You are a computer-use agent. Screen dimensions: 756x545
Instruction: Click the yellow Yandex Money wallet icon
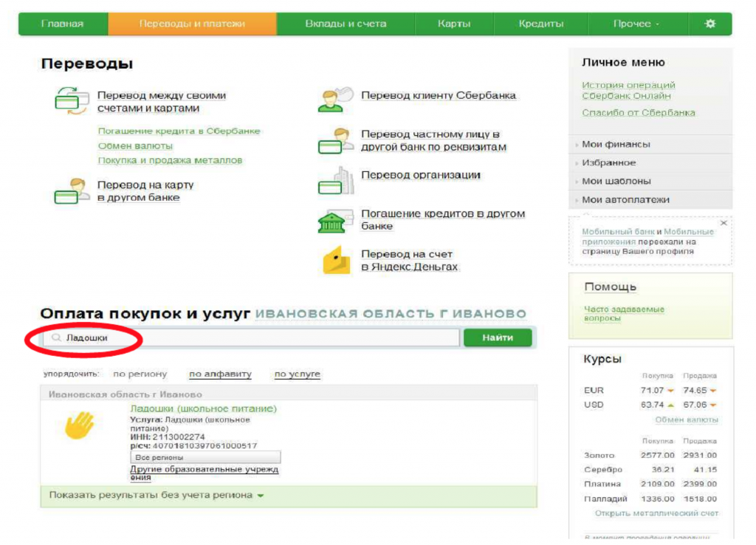[x=336, y=260]
